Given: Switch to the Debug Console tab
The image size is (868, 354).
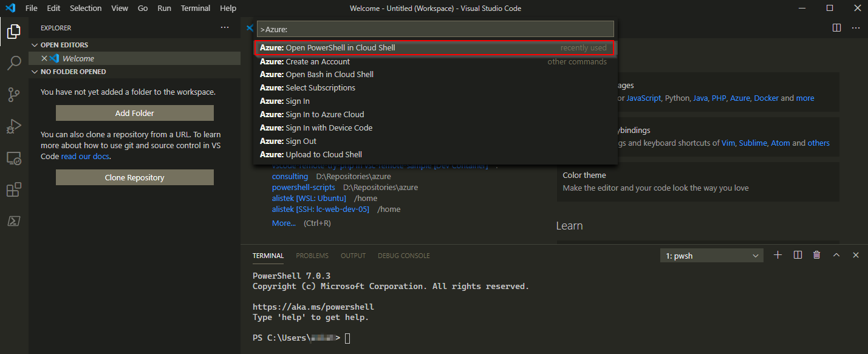Looking at the screenshot, I should pos(404,256).
